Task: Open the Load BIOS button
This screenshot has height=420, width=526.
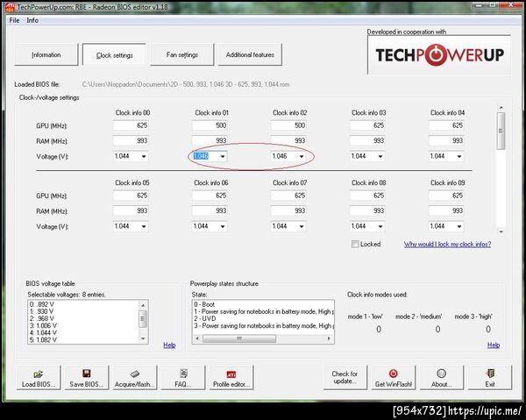Action: (39, 377)
